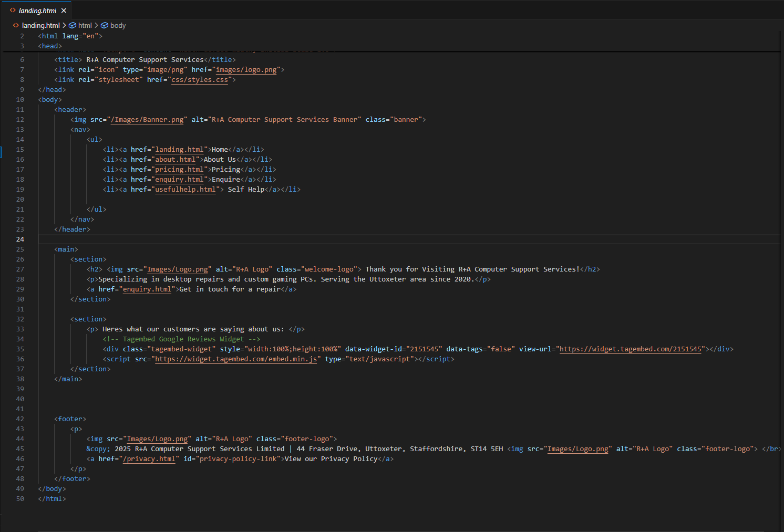Open the html breadcrumb dropdown
Screen dimensions: 784x532
tap(85, 25)
